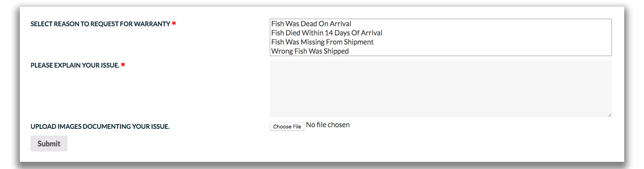Select "Wrong Fish Was Shipped" reason

point(310,51)
